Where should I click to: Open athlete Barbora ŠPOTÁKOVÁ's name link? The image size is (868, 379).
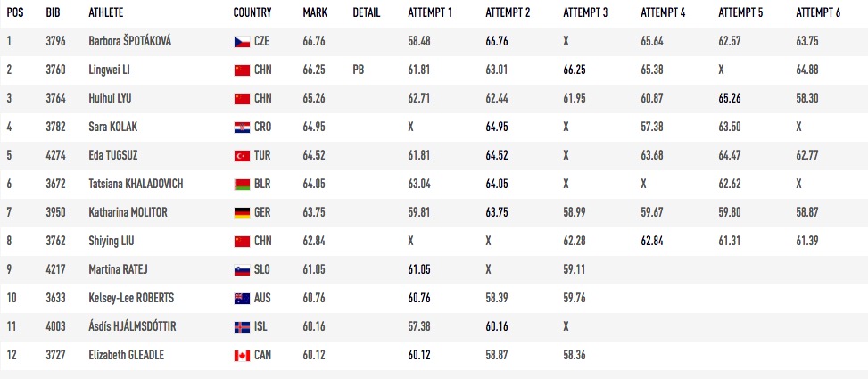point(130,41)
